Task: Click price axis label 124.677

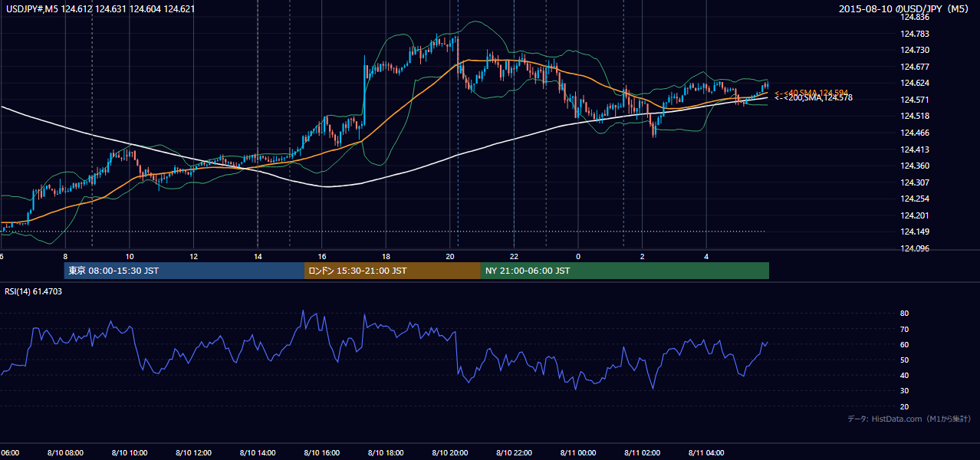Action: tap(916, 67)
